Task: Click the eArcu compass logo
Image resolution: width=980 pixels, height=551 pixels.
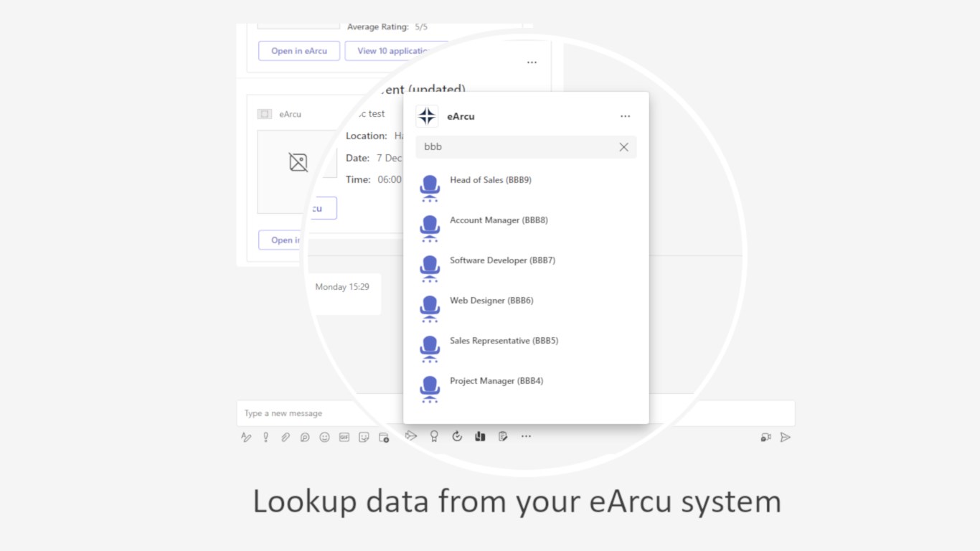Action: click(x=427, y=116)
